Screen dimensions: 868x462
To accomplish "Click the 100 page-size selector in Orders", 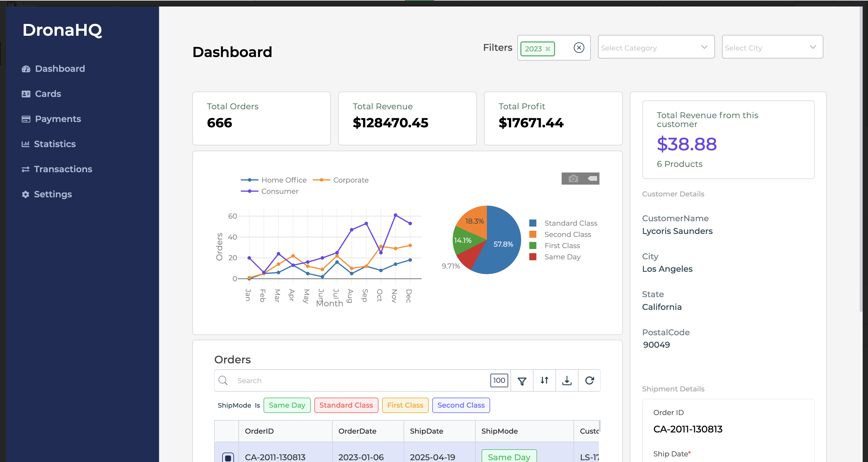I will 499,380.
